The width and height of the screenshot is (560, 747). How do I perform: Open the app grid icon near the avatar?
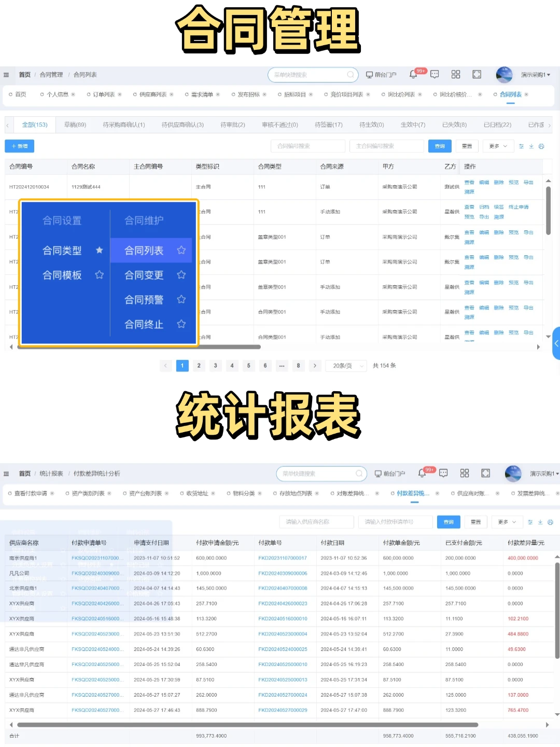click(455, 75)
